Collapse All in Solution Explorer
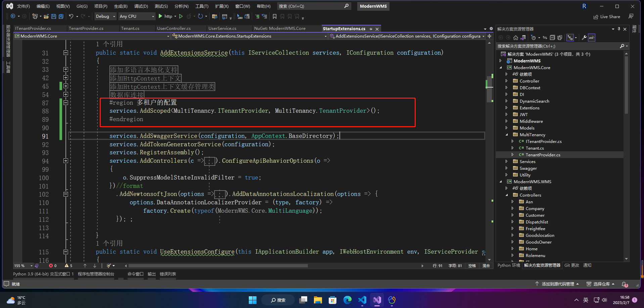 [552, 38]
